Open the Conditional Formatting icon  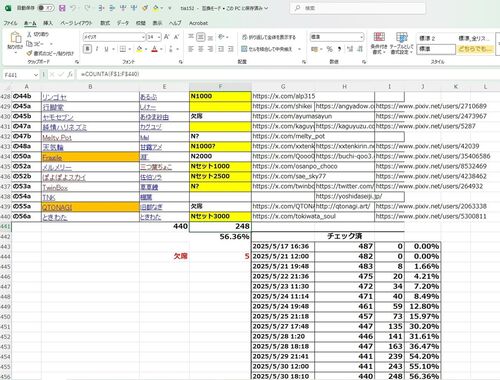(379, 37)
